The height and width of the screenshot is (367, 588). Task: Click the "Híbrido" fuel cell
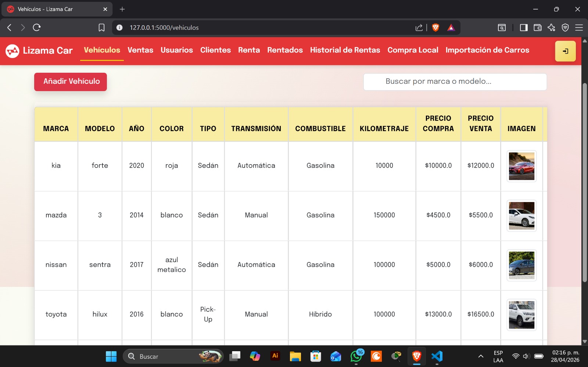pyautogui.click(x=320, y=314)
